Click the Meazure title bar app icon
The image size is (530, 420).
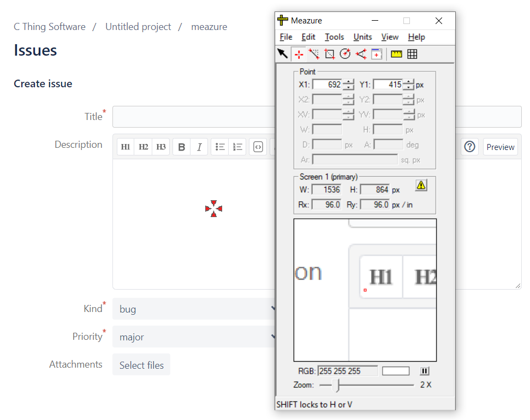pyautogui.click(x=283, y=21)
